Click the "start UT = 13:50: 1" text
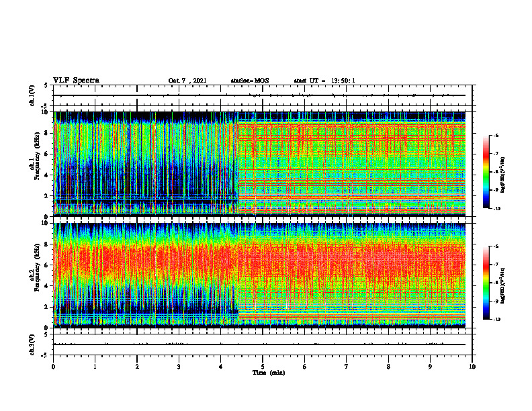 coord(324,81)
